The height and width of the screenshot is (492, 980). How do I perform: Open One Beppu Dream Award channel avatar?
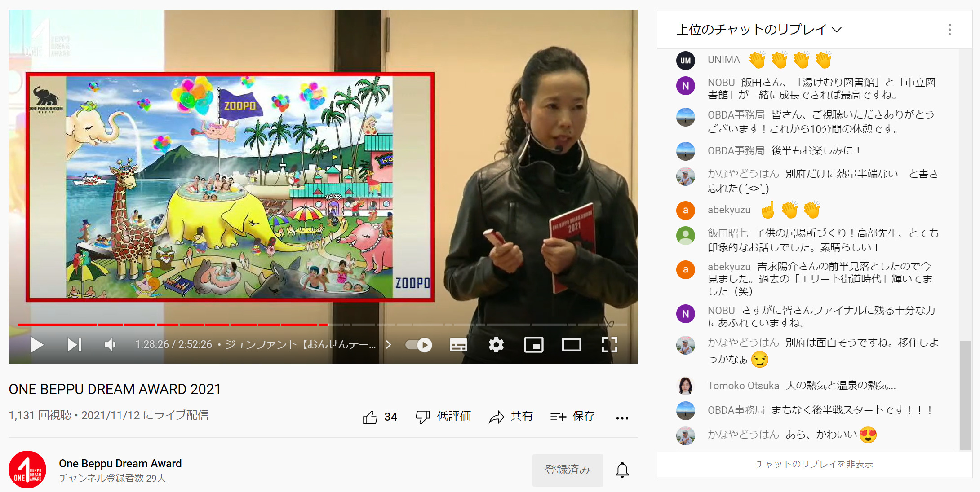27,470
